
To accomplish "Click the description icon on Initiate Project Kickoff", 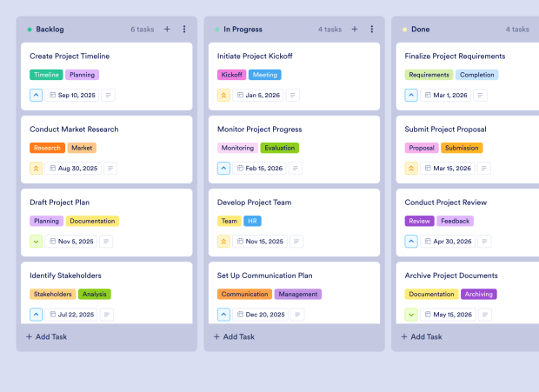I will click(294, 95).
